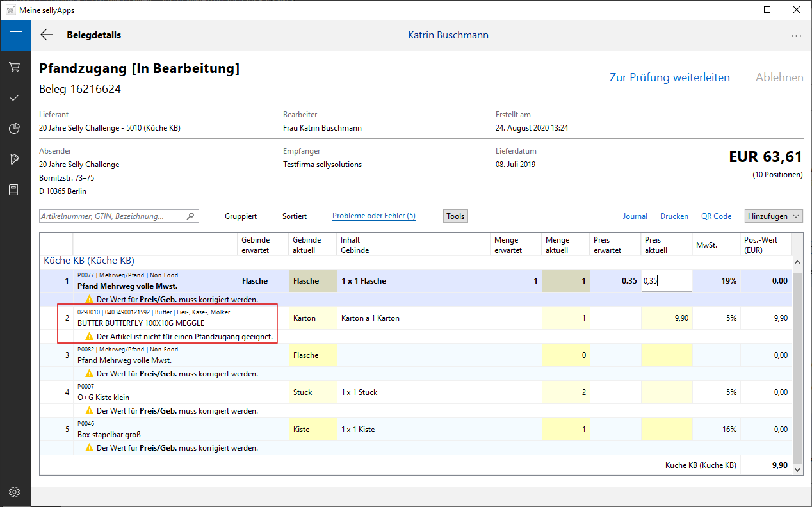Show Probleme oder Fehler (5) filter
812x507 pixels.
374,216
